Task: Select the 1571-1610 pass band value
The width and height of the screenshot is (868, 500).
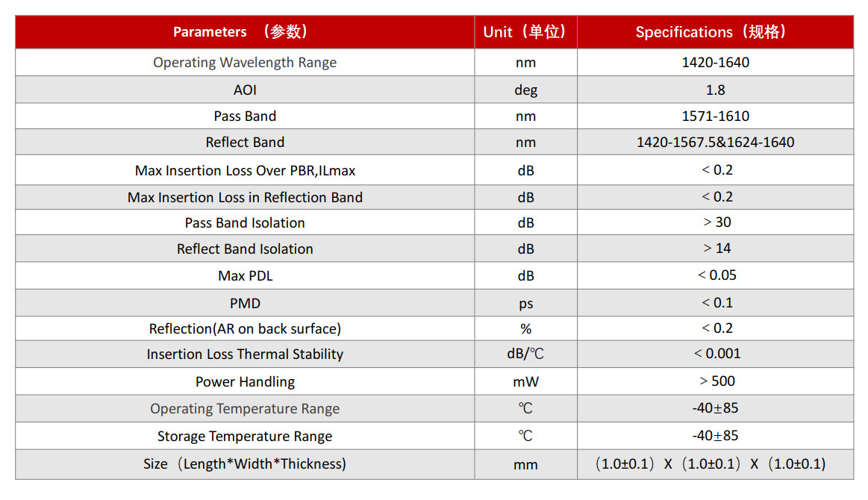Action: tap(715, 116)
